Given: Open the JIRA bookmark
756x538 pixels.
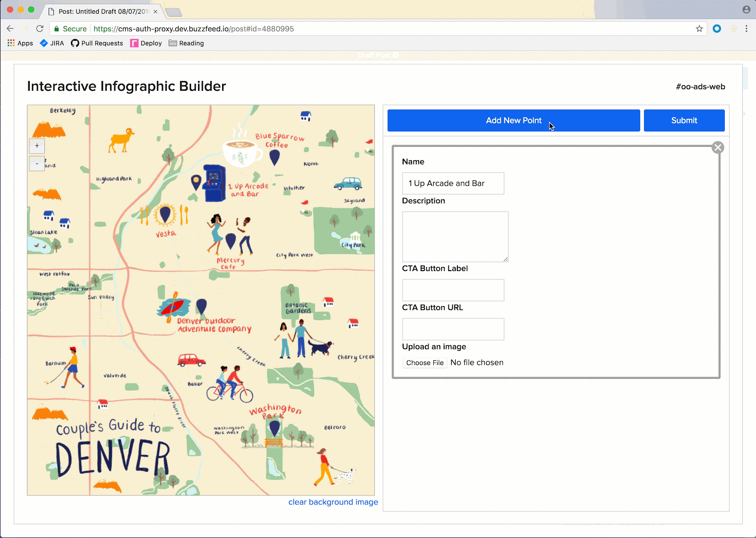Looking at the screenshot, I should tap(52, 43).
